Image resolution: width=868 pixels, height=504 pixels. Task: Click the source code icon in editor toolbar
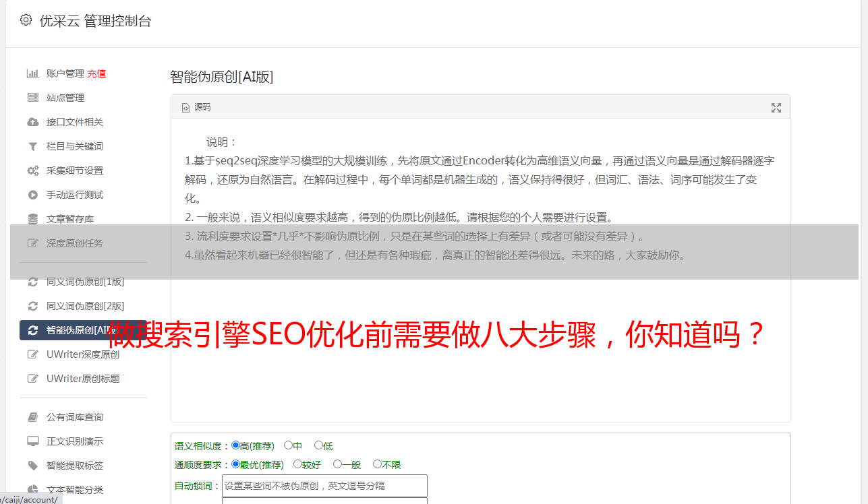tap(186, 108)
